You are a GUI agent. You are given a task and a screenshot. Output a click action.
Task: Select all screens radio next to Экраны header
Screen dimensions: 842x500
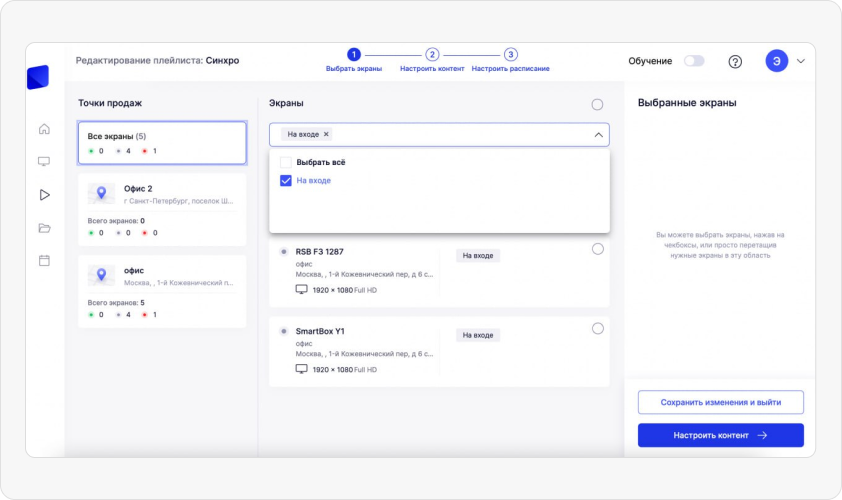(x=597, y=104)
